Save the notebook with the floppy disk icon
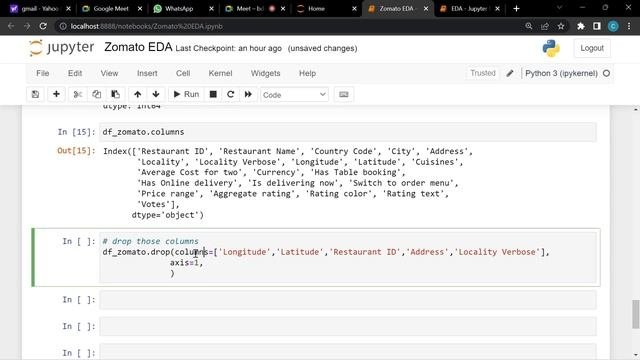Screen dimensions: 640x360 point(36,94)
